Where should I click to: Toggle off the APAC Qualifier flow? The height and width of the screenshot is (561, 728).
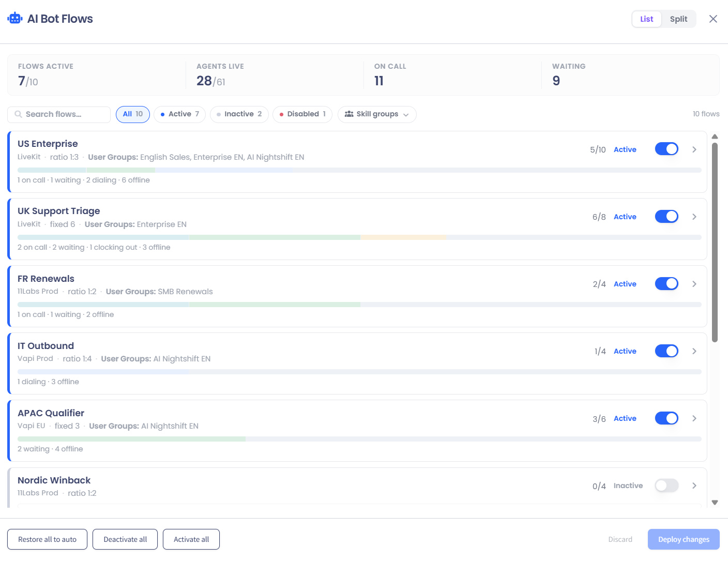pos(666,418)
